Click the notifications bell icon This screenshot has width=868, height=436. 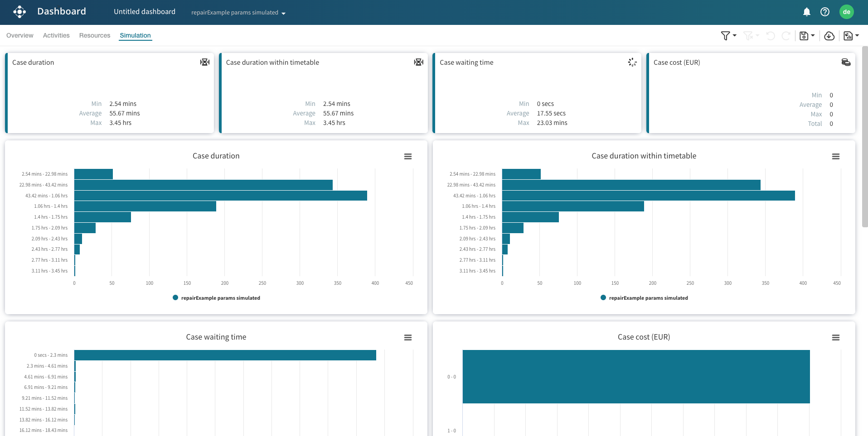(x=806, y=12)
